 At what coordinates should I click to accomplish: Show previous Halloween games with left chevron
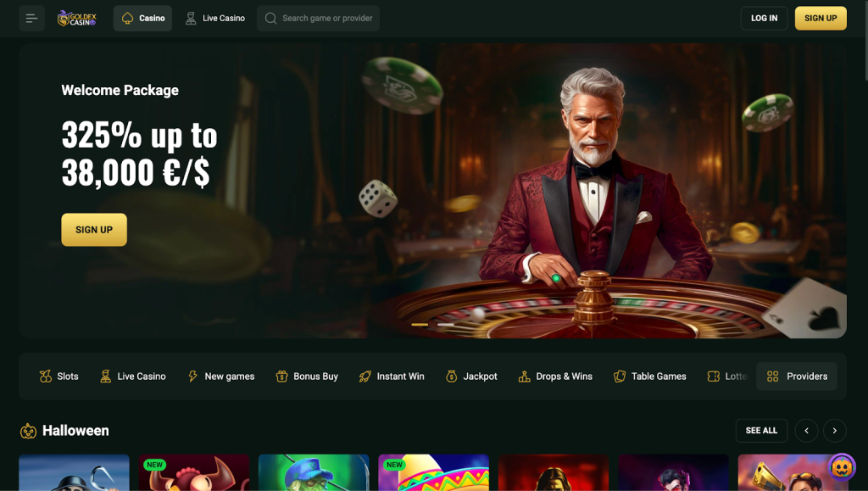point(806,431)
